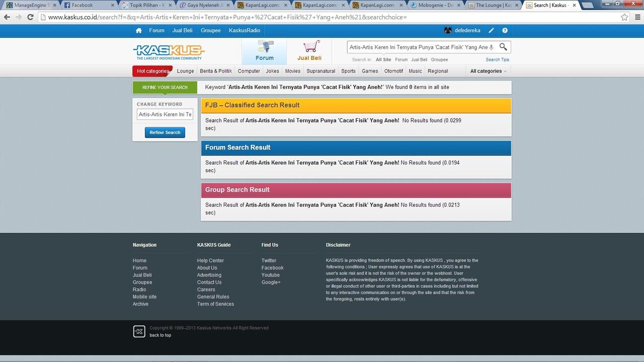The height and width of the screenshot is (362, 644).
Task: Select Groupee search scope
Action: (x=439, y=59)
